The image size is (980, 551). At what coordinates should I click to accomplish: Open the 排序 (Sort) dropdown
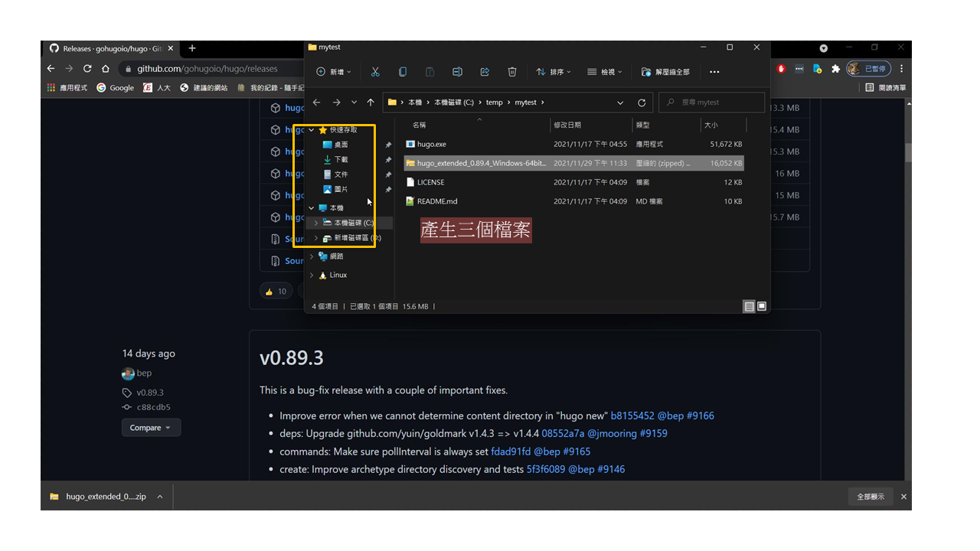[554, 72]
